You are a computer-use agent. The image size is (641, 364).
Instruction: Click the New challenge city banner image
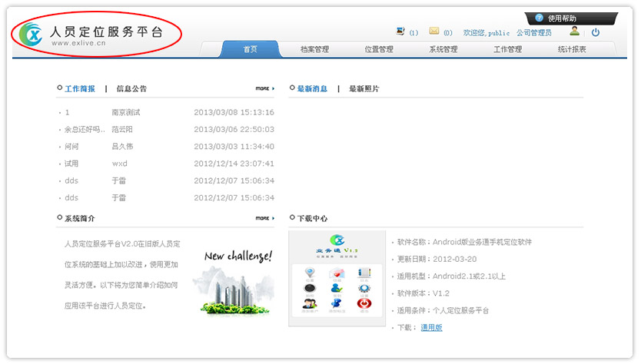point(237,282)
